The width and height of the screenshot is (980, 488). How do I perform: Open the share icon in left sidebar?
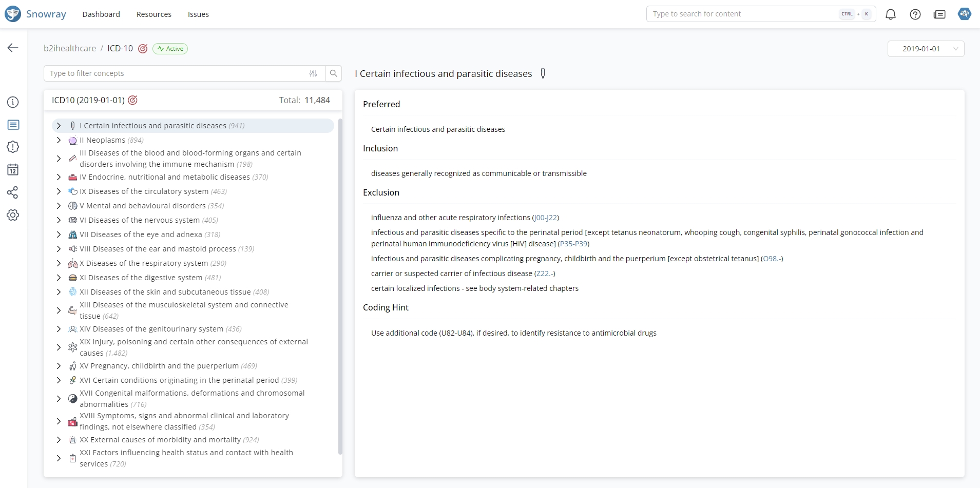(x=13, y=192)
